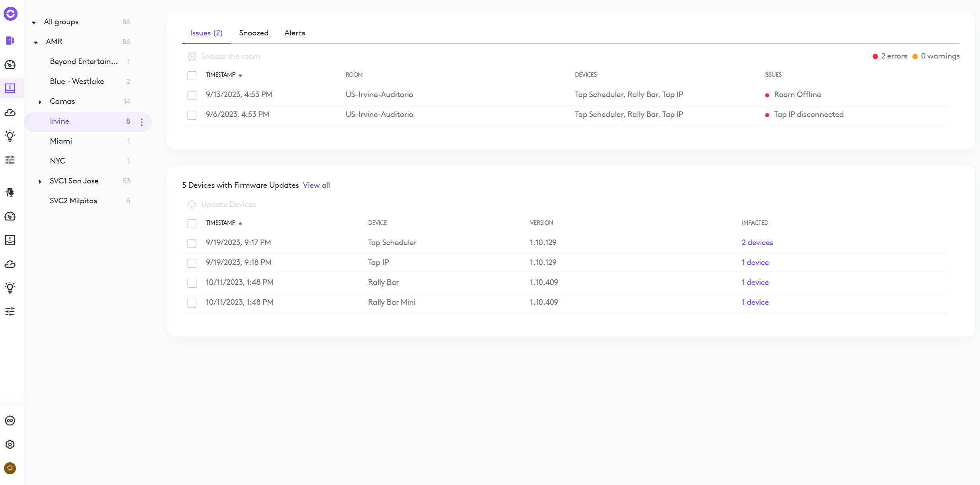Open the Settings gear icon
Image resolution: width=980 pixels, height=485 pixels.
point(10,444)
